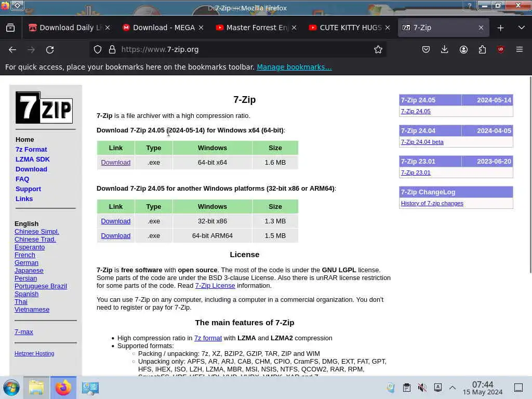
Task: Click the Firefox View icon in tab bar
Action: [x=10, y=28]
